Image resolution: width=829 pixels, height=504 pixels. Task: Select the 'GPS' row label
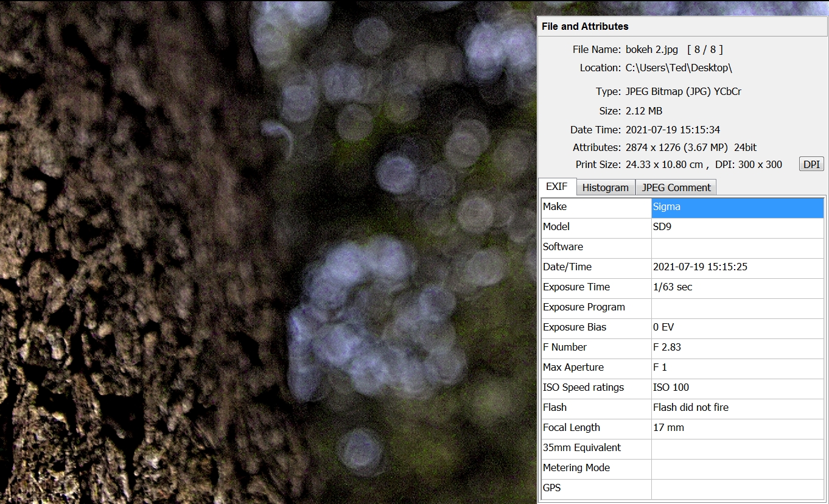click(x=596, y=488)
